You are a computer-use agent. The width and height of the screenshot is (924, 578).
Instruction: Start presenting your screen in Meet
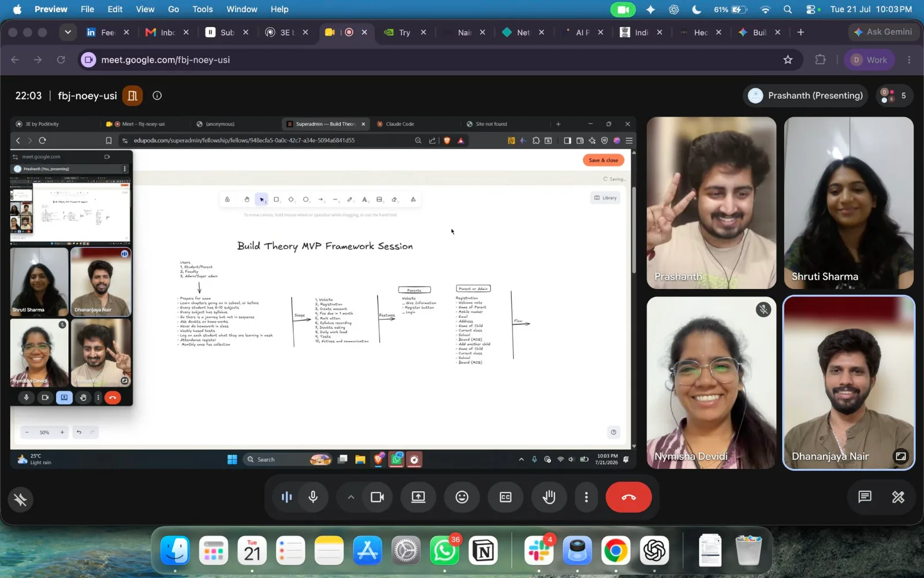(x=418, y=497)
